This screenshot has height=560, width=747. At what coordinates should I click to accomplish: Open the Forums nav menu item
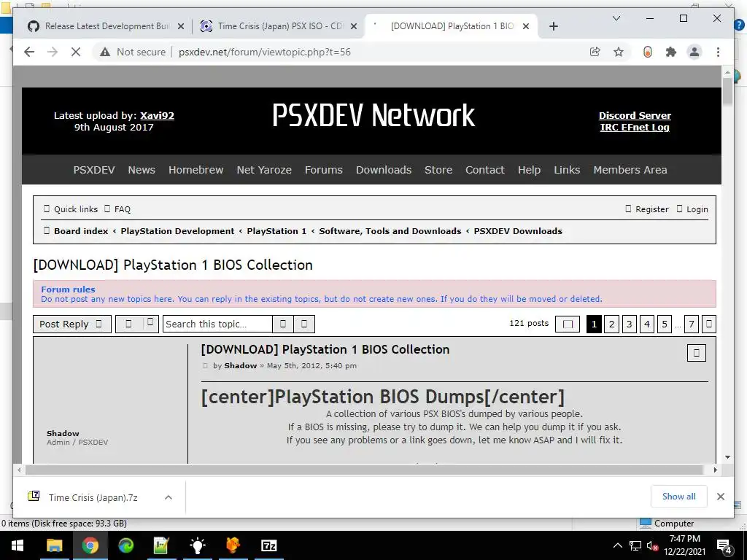tap(323, 169)
